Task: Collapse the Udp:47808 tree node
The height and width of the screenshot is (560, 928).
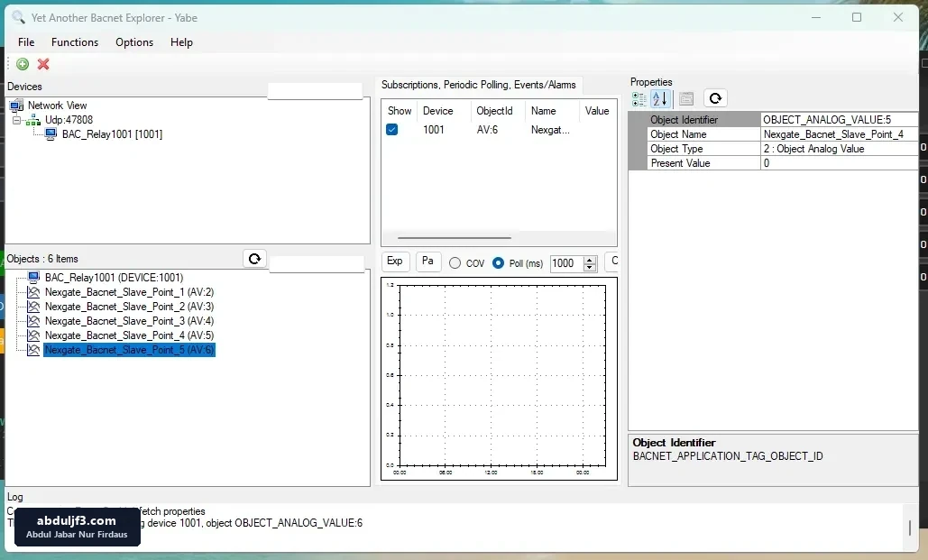Action: tap(16, 120)
